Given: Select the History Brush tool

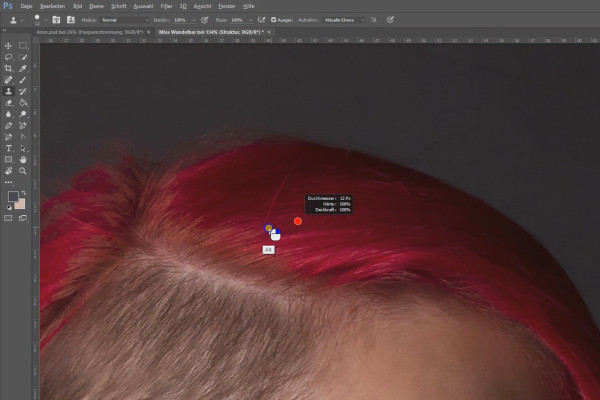Looking at the screenshot, I should (23, 91).
